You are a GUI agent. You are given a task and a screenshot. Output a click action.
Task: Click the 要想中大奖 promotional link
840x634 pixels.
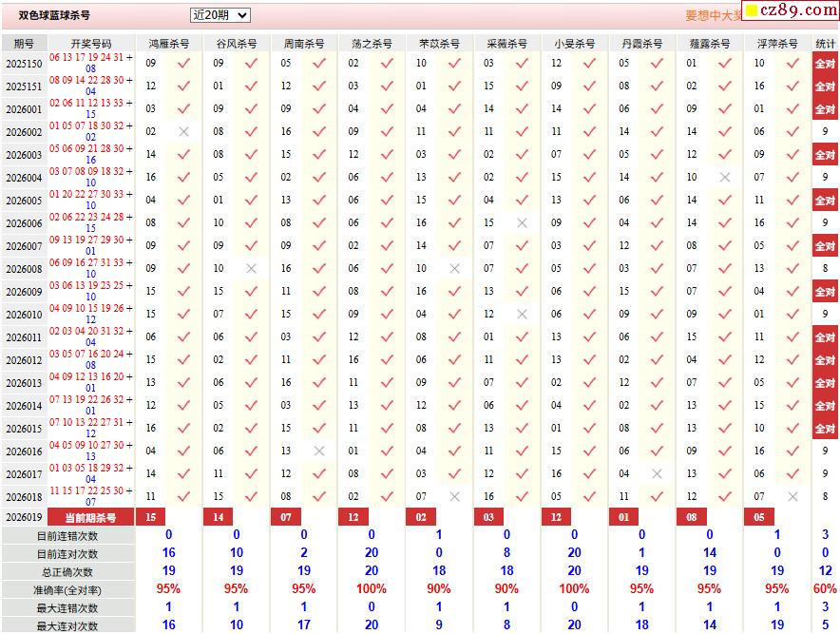(712, 15)
